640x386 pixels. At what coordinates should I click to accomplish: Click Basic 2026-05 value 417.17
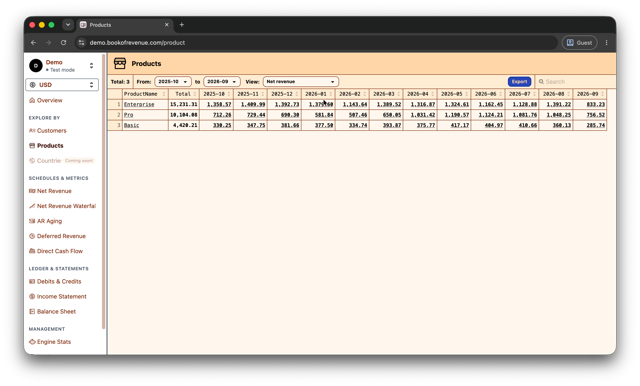[460, 125]
